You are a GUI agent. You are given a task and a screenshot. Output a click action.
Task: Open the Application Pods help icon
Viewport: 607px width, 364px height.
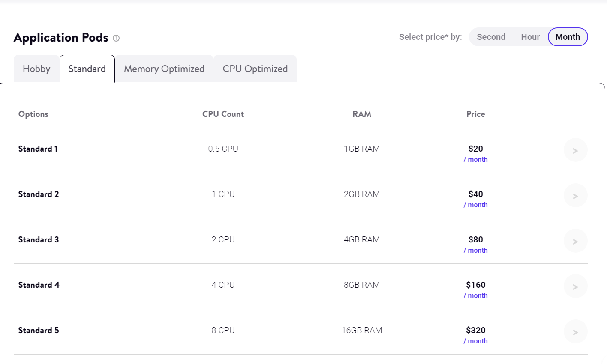116,39
